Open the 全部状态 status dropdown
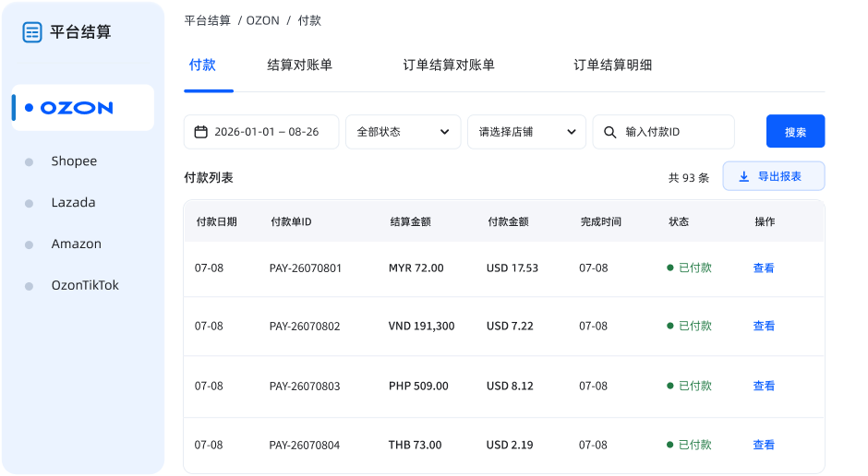 click(x=403, y=132)
